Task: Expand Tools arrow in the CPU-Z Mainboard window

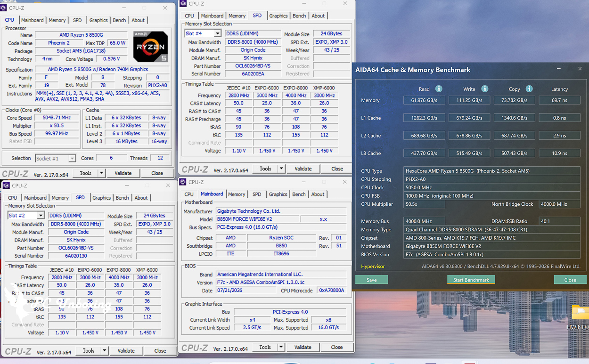Action: [x=281, y=347]
